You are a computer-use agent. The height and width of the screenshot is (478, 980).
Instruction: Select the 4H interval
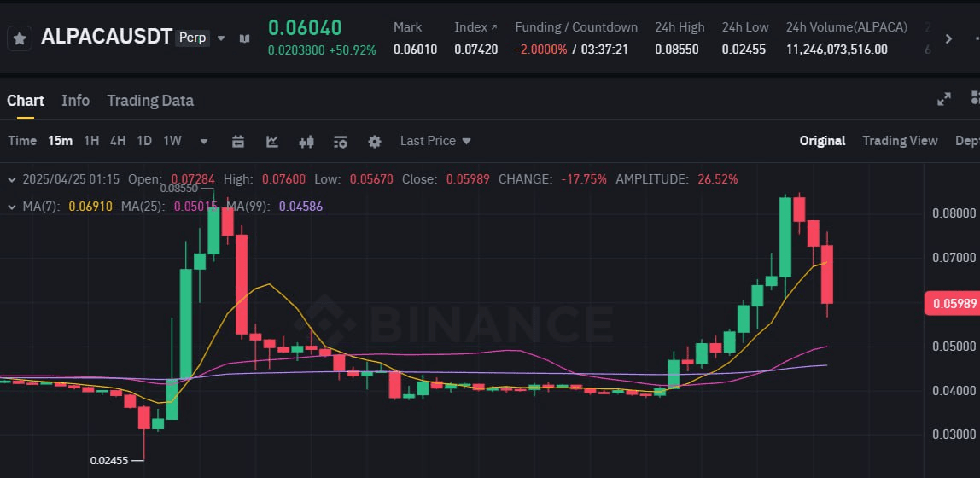(118, 141)
